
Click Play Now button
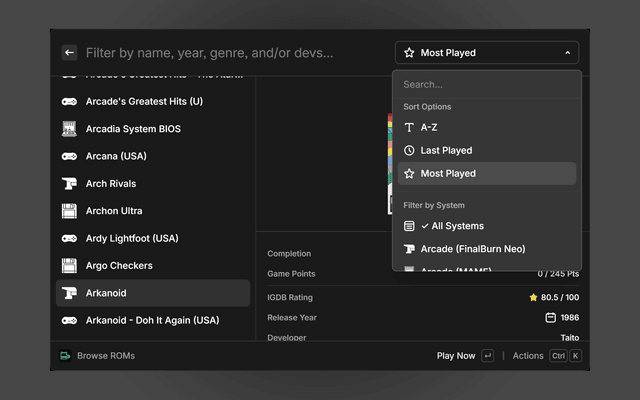tap(456, 356)
